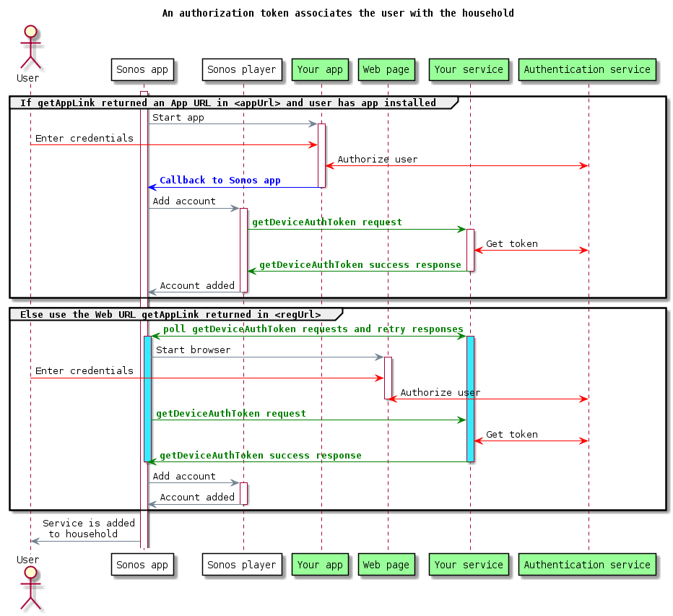
Task: Click the cyan activation bar on Your service
Action: [x=470, y=399]
